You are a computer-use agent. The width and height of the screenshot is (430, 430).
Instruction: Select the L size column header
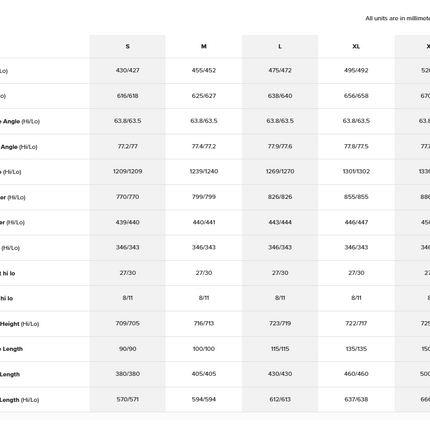coord(280,46)
